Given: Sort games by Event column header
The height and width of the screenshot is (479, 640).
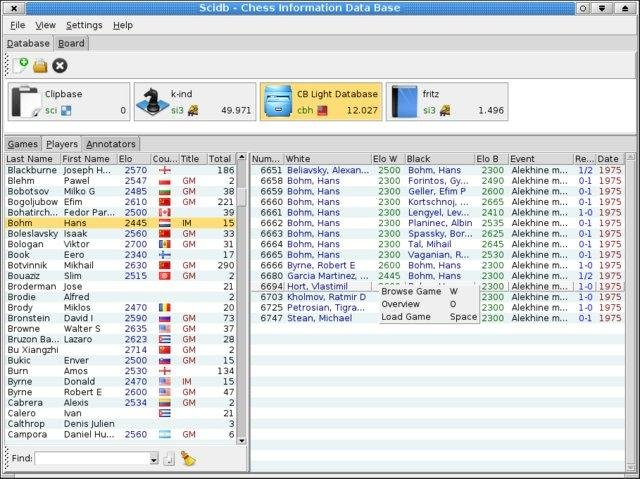Looking at the screenshot, I should click(x=538, y=158).
